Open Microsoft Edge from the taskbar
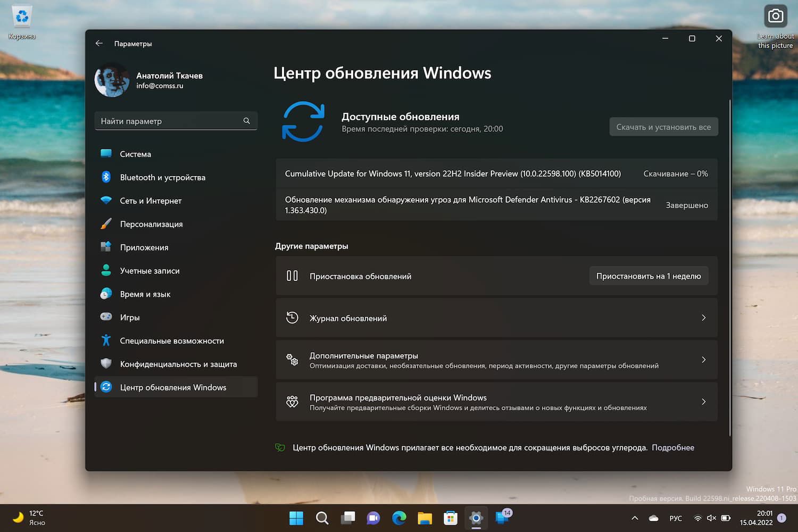Image resolution: width=798 pixels, height=532 pixels. [x=398, y=518]
